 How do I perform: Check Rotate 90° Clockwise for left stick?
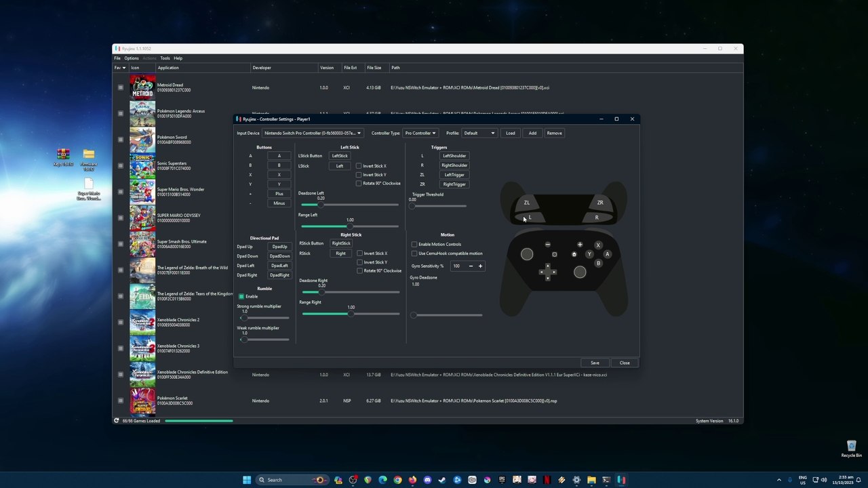(x=359, y=184)
